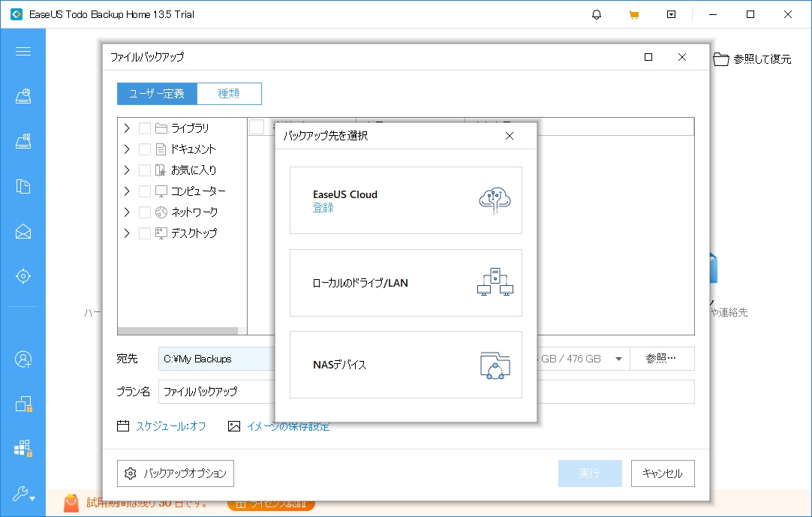
Task: Toggle the select-all checkbox in file list header
Action: coord(257,127)
